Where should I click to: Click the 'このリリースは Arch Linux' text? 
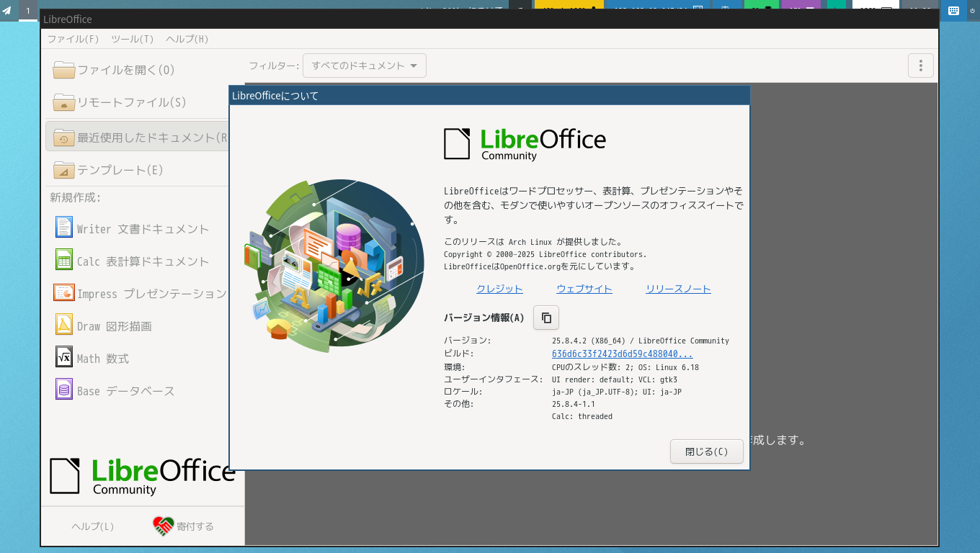coord(533,242)
